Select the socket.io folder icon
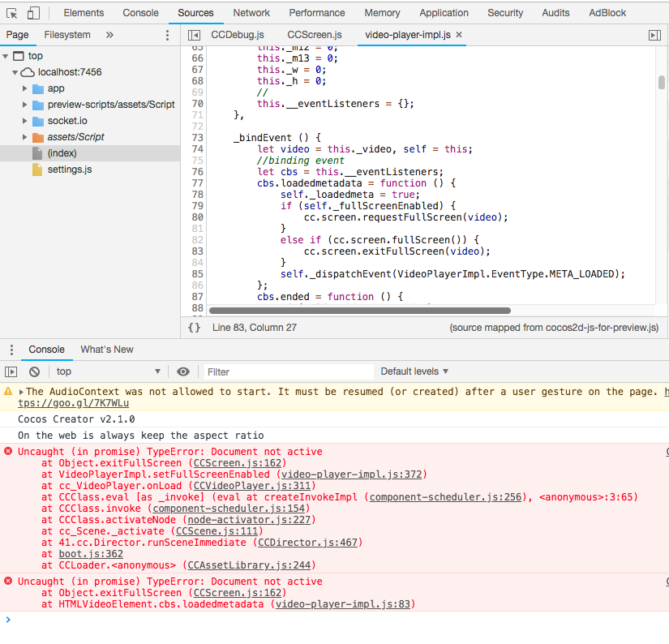Image resolution: width=669 pixels, height=644 pixels. coord(38,121)
